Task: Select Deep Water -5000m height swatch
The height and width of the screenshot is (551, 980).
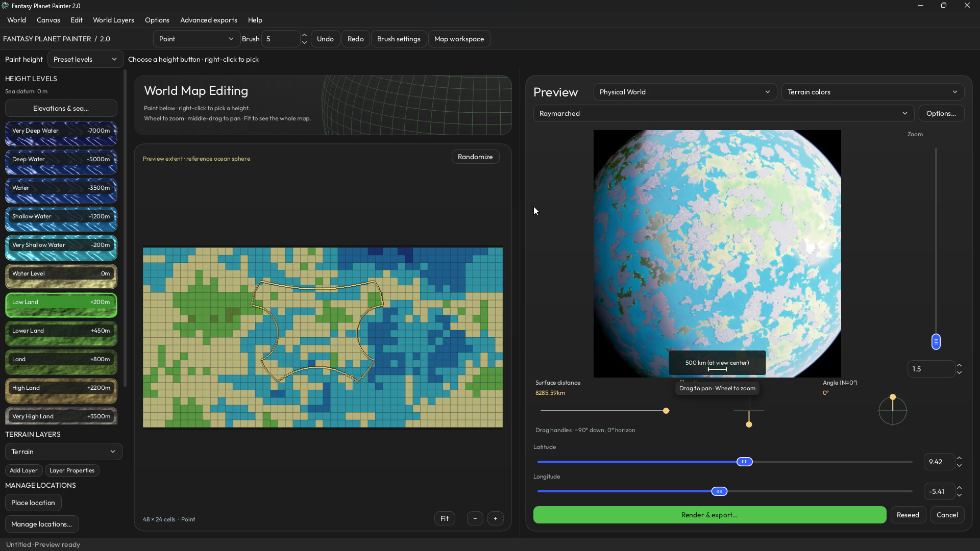Action: click(x=61, y=162)
